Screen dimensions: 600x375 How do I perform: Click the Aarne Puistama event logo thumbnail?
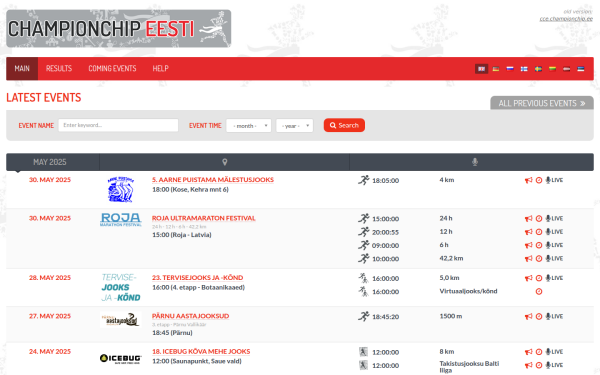121,189
